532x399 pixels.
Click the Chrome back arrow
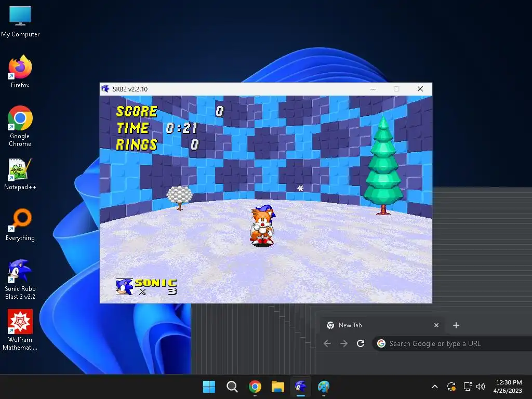327,344
